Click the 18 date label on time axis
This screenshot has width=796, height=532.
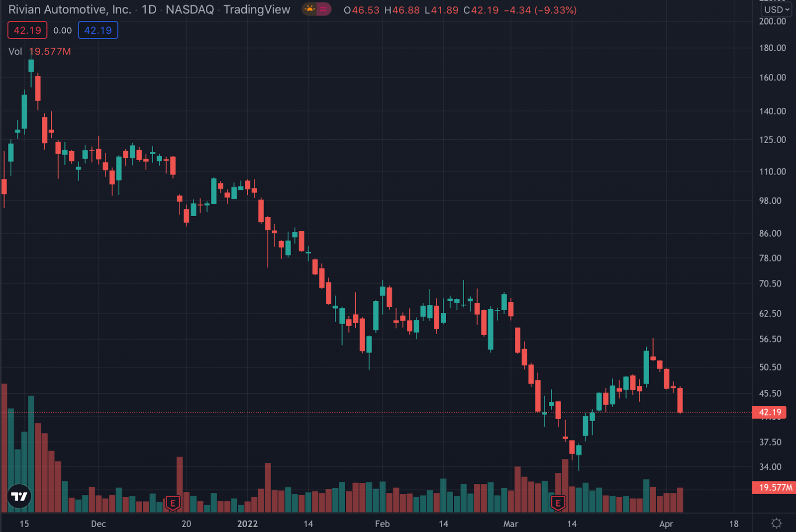pos(734,524)
